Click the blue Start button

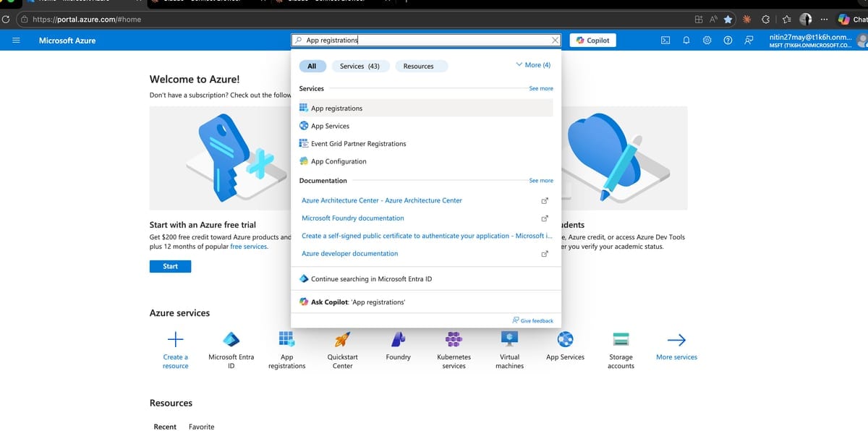click(170, 266)
